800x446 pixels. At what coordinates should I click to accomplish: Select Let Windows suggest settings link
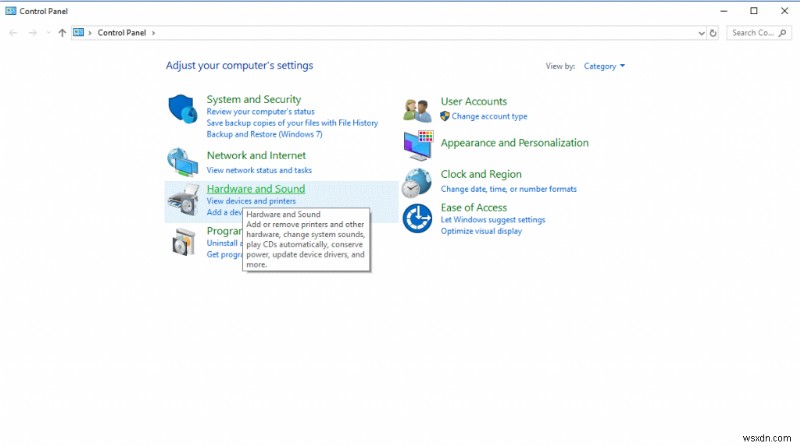[493, 220]
